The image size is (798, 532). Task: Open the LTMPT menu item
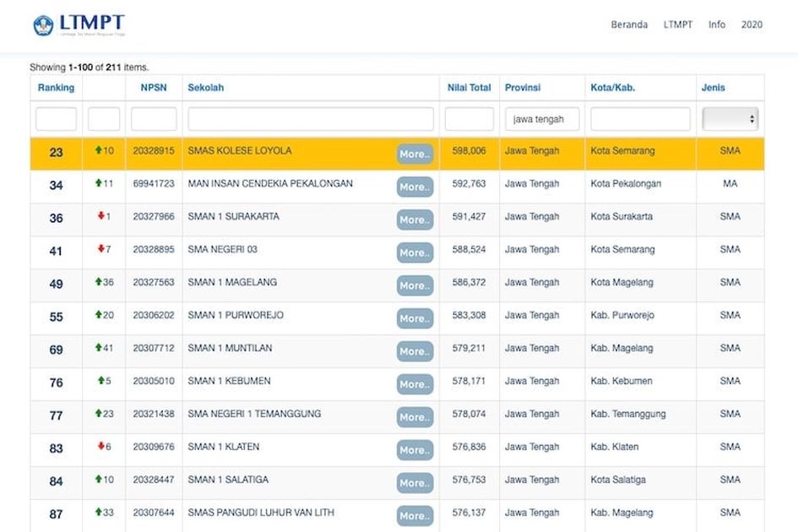[x=678, y=24]
